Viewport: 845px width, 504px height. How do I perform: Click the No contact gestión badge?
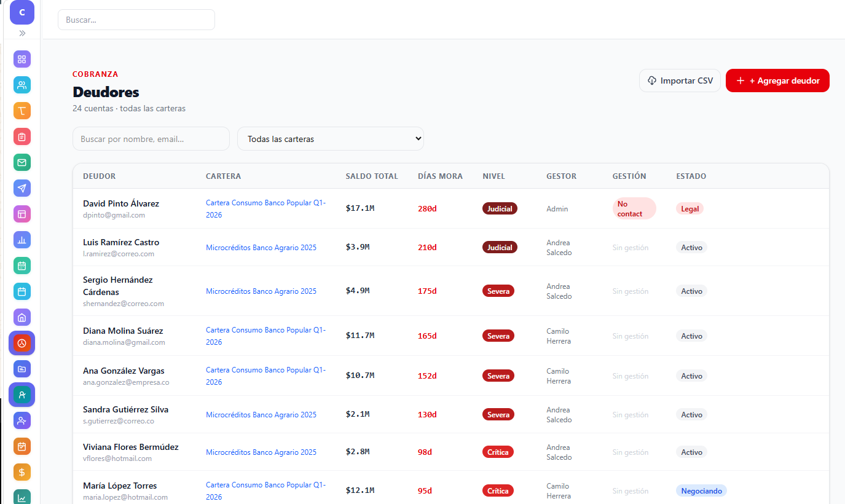[x=634, y=208]
